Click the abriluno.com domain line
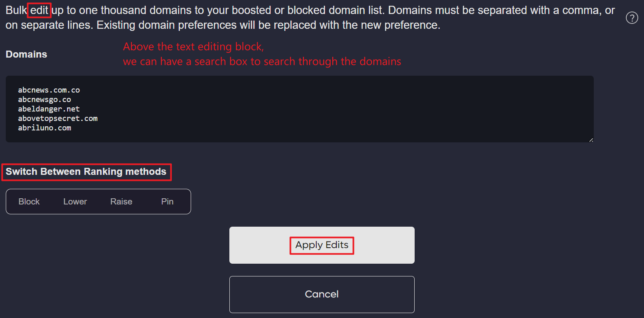The width and height of the screenshot is (644, 318). click(x=44, y=128)
